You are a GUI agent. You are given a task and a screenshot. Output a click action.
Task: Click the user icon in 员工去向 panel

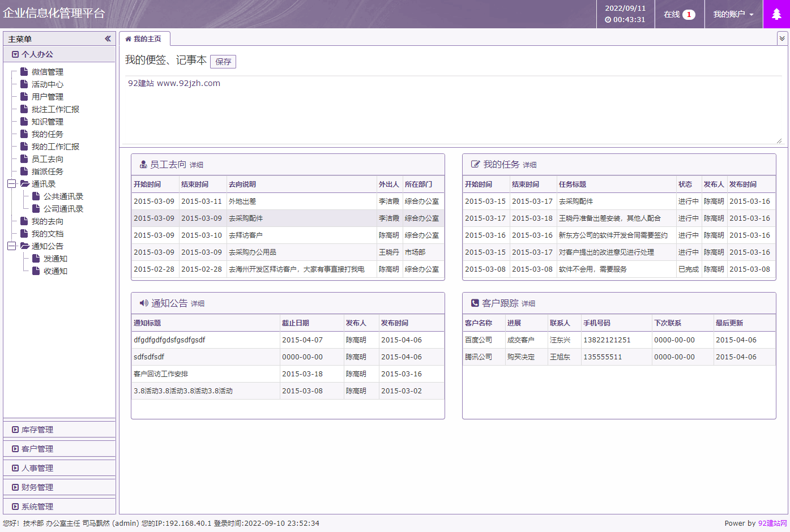[143, 164]
